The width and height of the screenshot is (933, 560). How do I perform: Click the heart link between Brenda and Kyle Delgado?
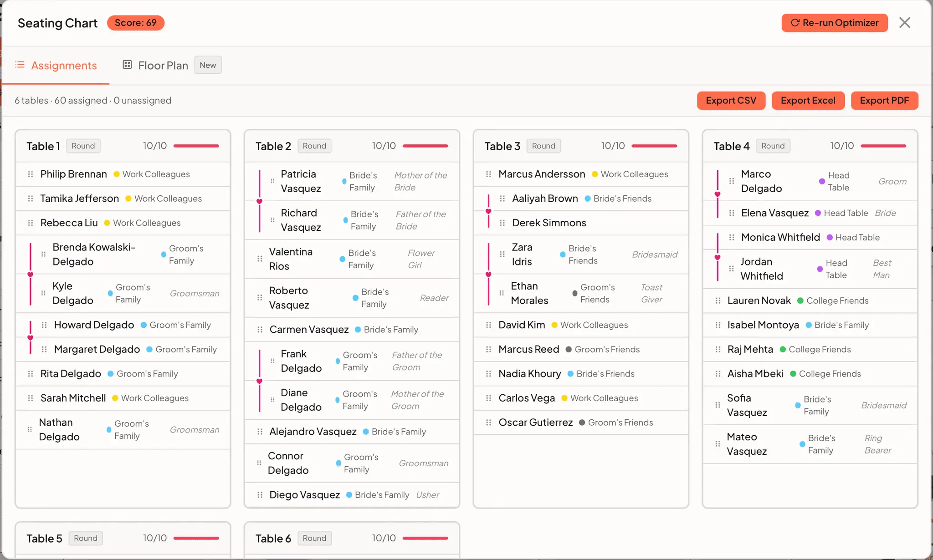click(x=31, y=274)
